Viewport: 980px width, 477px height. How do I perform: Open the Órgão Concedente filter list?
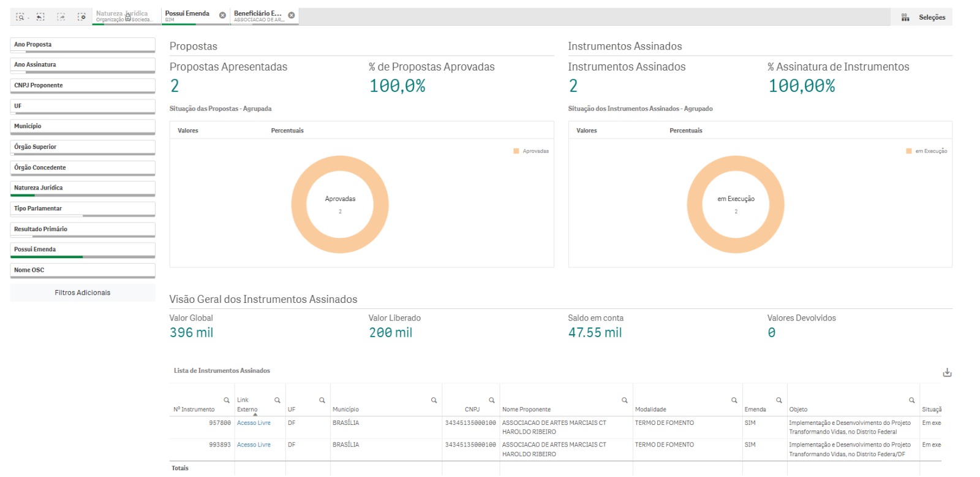point(83,167)
